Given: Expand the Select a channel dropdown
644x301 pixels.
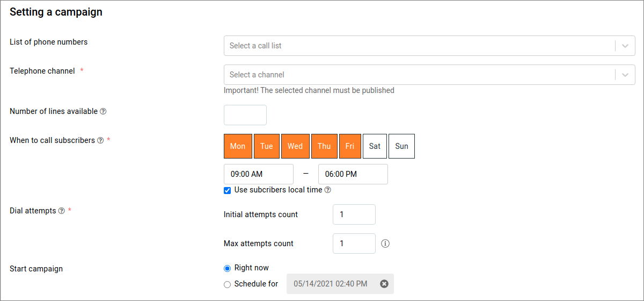Looking at the screenshot, I should [x=419, y=75].
